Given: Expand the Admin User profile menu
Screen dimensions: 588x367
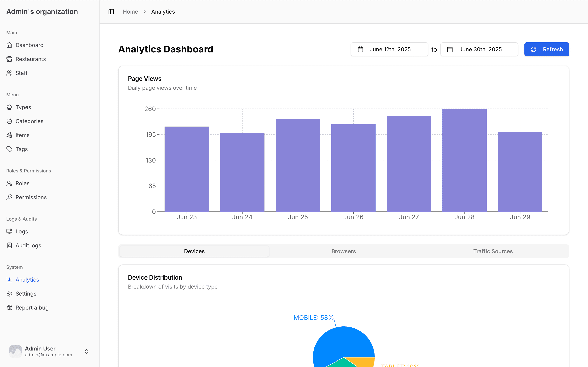Looking at the screenshot, I should pyautogui.click(x=87, y=351).
